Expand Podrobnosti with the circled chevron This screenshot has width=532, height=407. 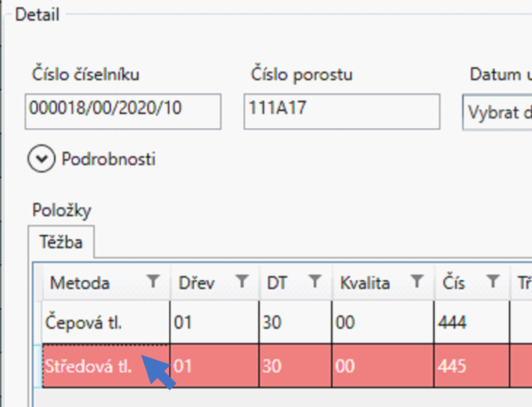(x=42, y=159)
